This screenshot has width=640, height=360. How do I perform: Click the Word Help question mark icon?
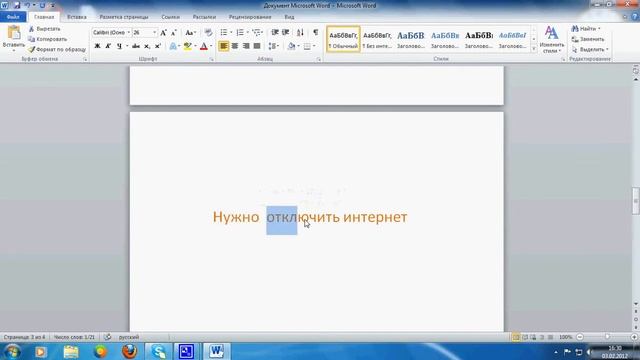pos(635,17)
